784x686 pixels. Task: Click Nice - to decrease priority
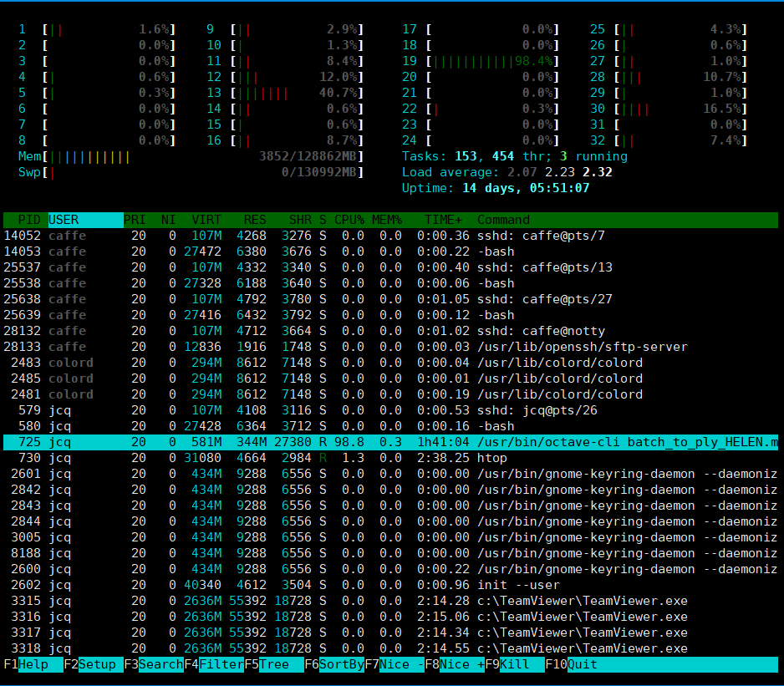402,664
